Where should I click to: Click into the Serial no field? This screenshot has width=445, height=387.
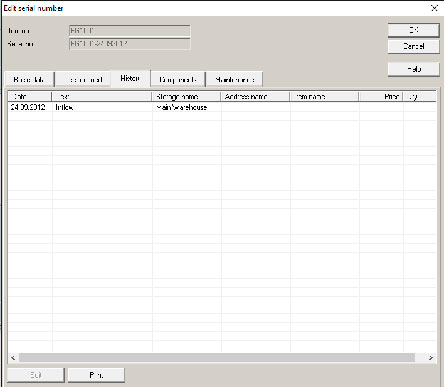pos(130,44)
